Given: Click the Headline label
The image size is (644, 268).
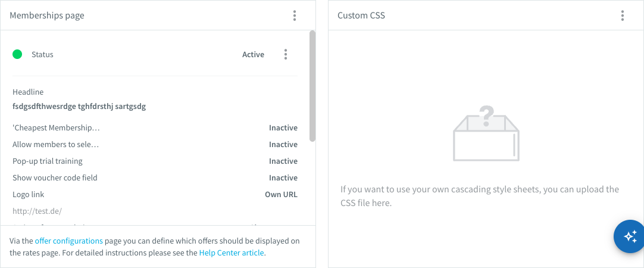Looking at the screenshot, I should pyautogui.click(x=28, y=92).
